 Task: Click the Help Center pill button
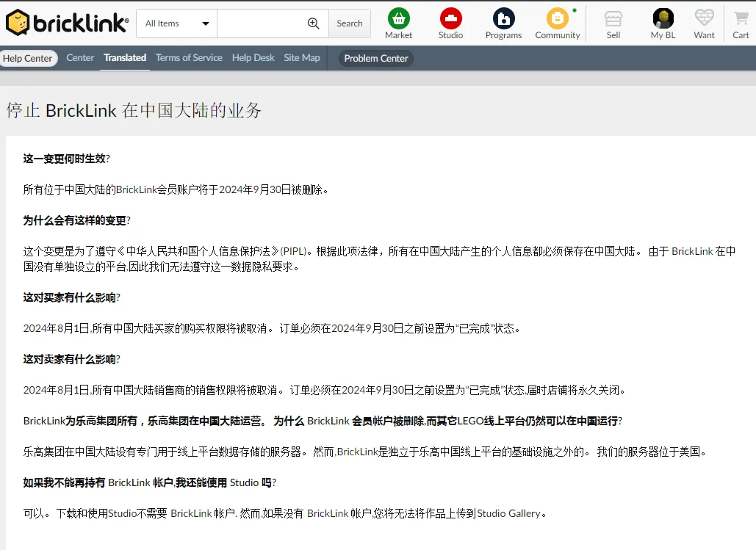[27, 58]
